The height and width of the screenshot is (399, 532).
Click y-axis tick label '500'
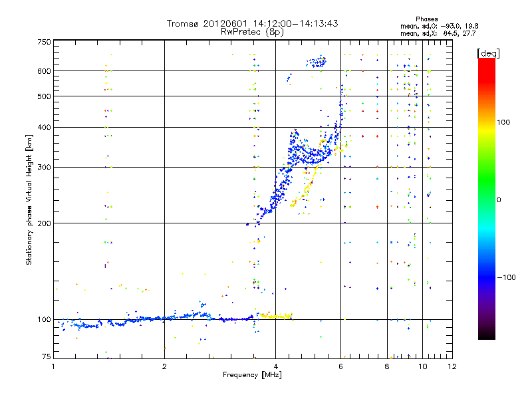[x=44, y=96]
